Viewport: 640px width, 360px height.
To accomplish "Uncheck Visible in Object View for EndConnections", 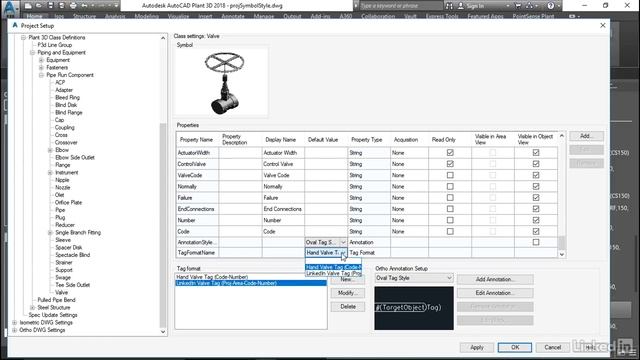I will 536,209.
